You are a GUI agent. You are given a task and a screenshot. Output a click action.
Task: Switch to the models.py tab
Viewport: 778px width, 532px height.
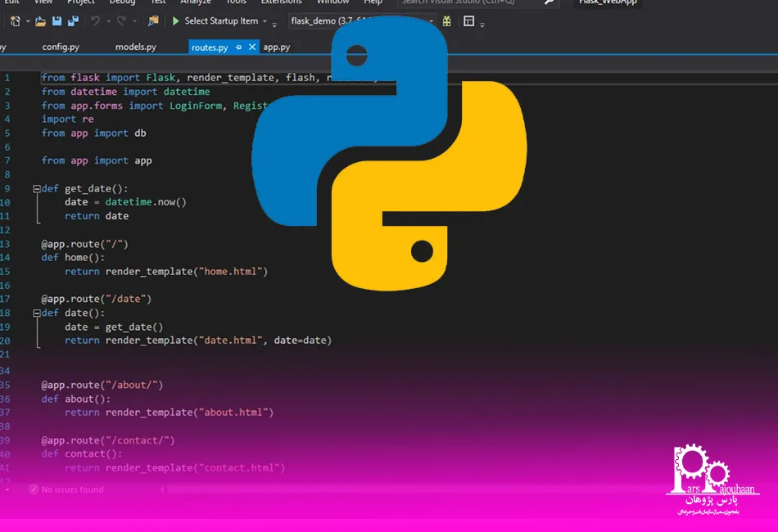click(x=135, y=47)
